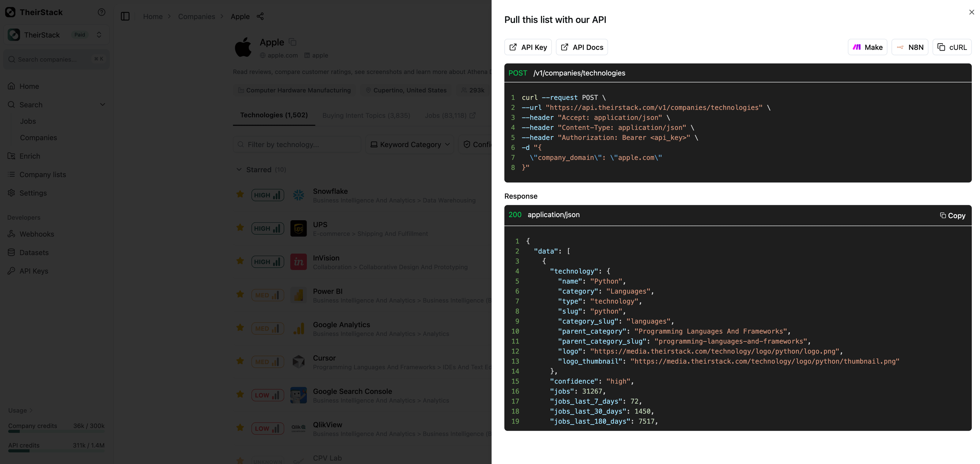
Task: Click the QlikView logo icon
Action: pos(299,429)
